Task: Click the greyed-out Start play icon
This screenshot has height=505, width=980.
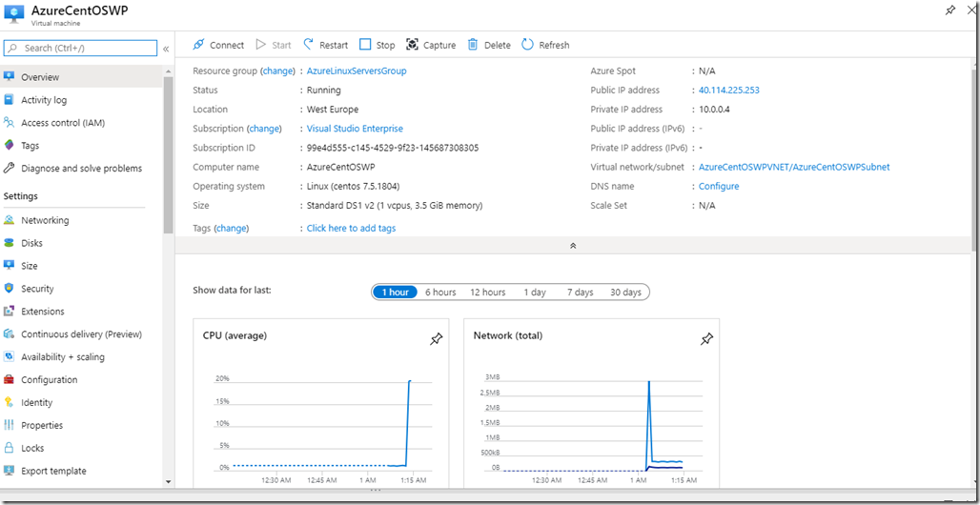Action: click(261, 45)
